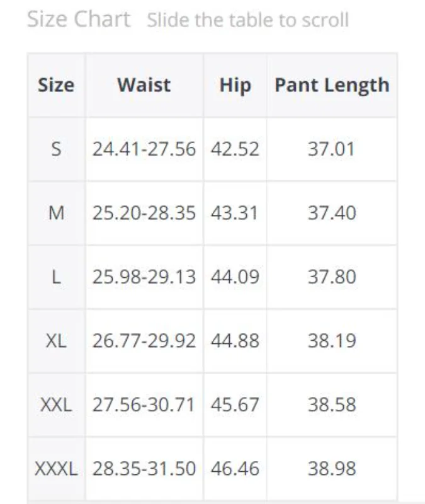Click hip value 43.31
The width and height of the screenshot is (425, 504).
235,214
